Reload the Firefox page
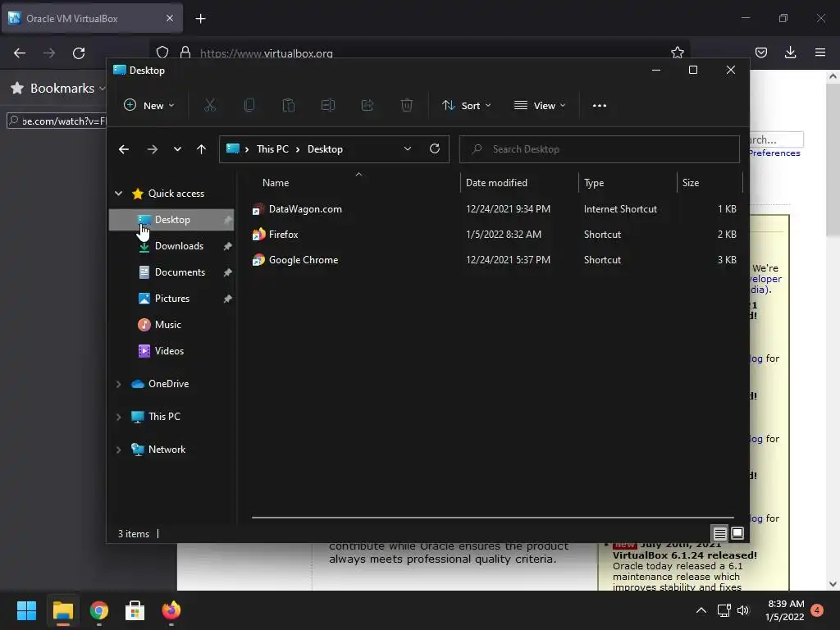Viewport: 840px width, 630px height. pyautogui.click(x=79, y=53)
